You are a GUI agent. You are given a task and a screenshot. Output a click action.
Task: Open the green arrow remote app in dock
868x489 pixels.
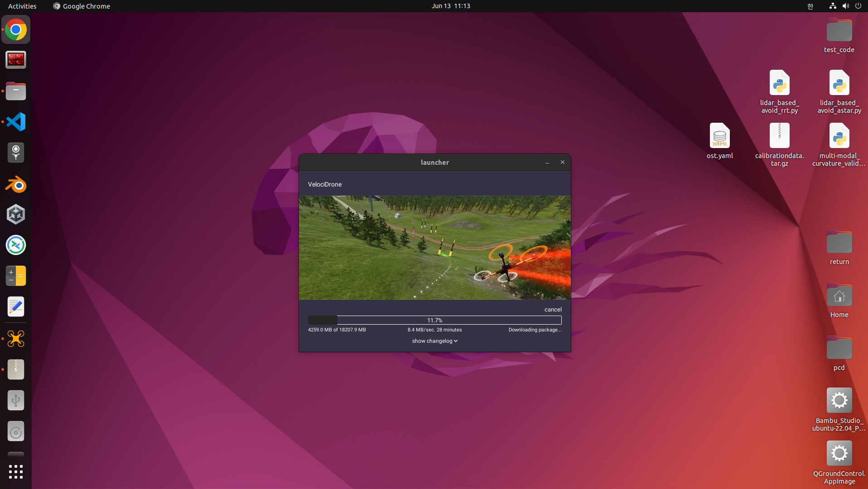click(x=16, y=245)
